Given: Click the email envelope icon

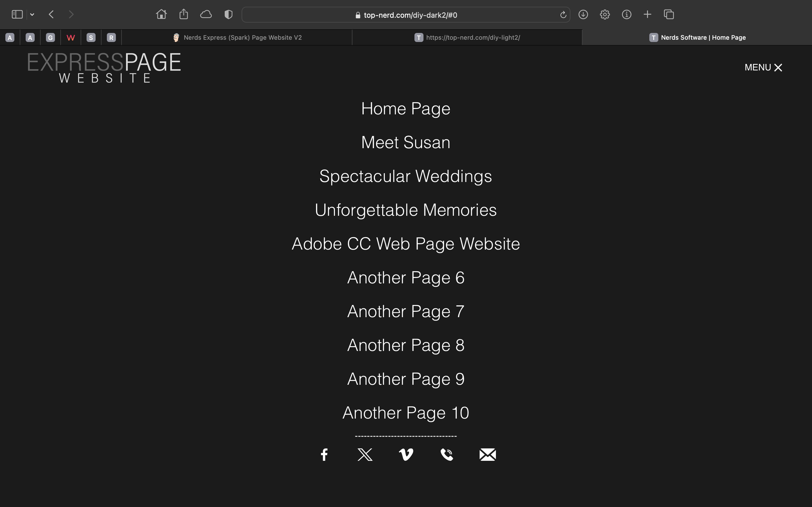Looking at the screenshot, I should (487, 455).
